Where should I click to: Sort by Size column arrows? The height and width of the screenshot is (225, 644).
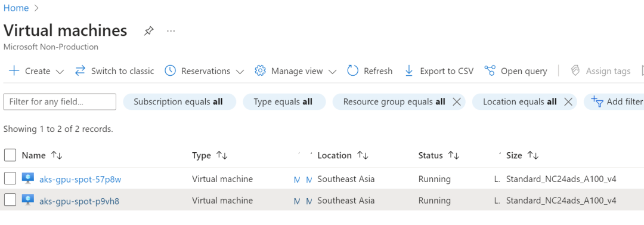[532, 155]
